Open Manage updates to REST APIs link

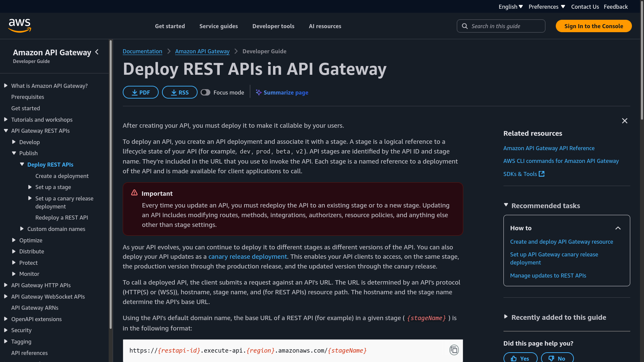point(548,276)
